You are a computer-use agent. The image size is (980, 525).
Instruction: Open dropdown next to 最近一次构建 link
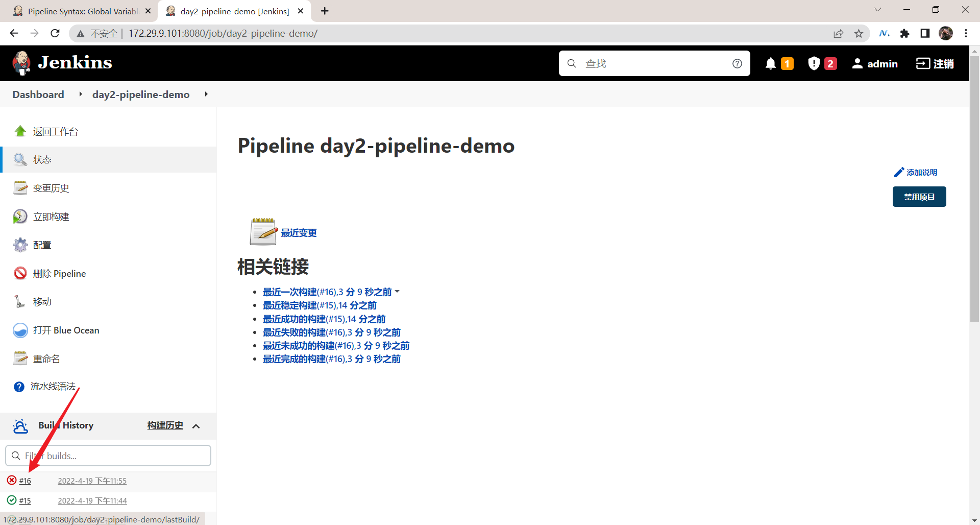coord(397,292)
